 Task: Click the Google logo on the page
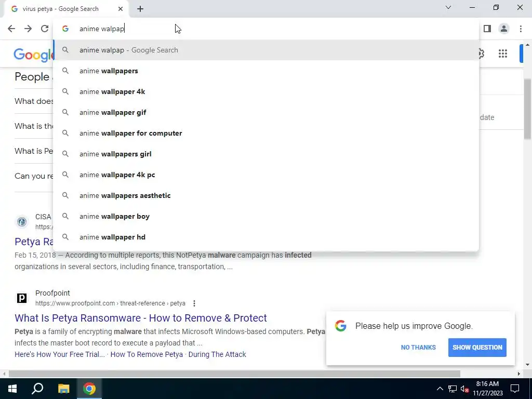34,54
